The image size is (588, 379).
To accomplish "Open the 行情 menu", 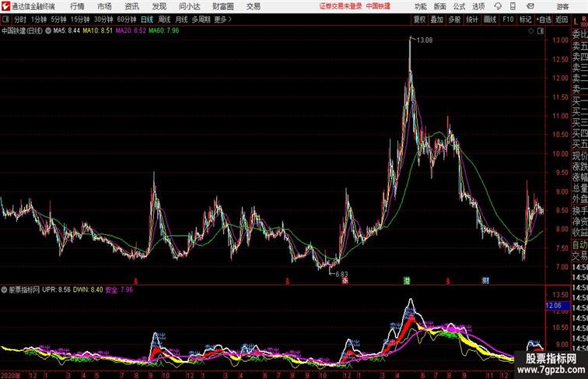I will [x=77, y=6].
